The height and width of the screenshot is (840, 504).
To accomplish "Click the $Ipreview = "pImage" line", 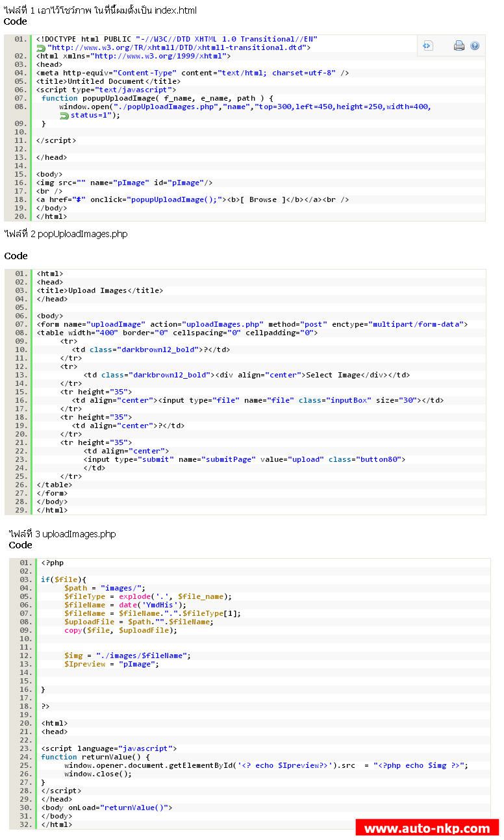I will pos(111,664).
